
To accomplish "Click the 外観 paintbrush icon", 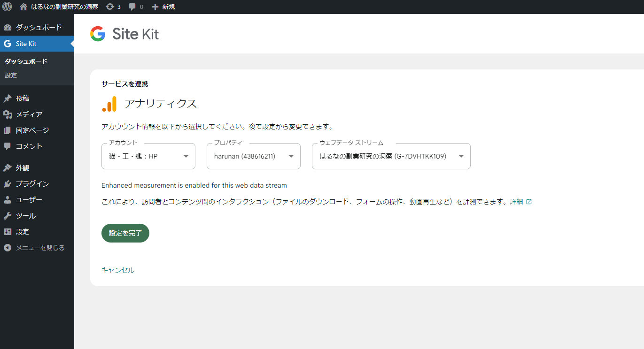I will [x=8, y=168].
